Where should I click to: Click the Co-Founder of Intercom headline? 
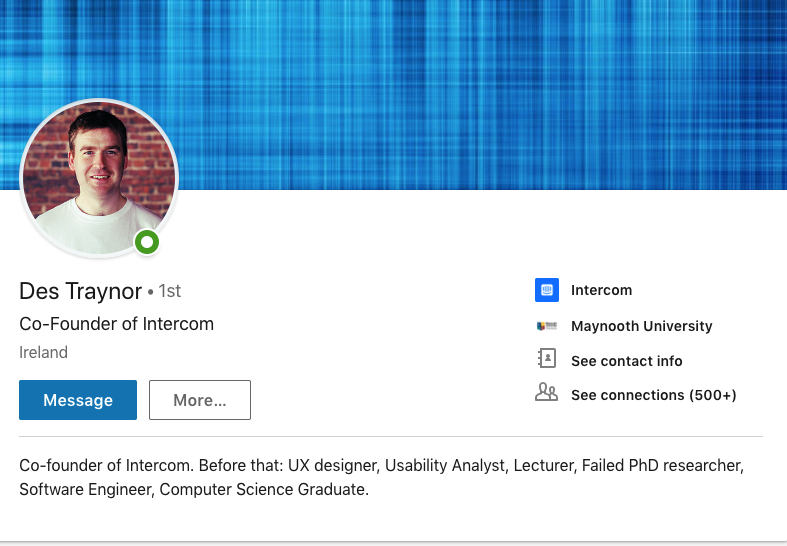(116, 324)
